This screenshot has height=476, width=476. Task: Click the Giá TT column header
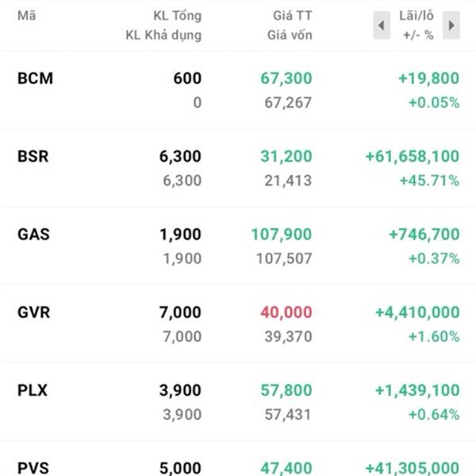[x=290, y=16]
